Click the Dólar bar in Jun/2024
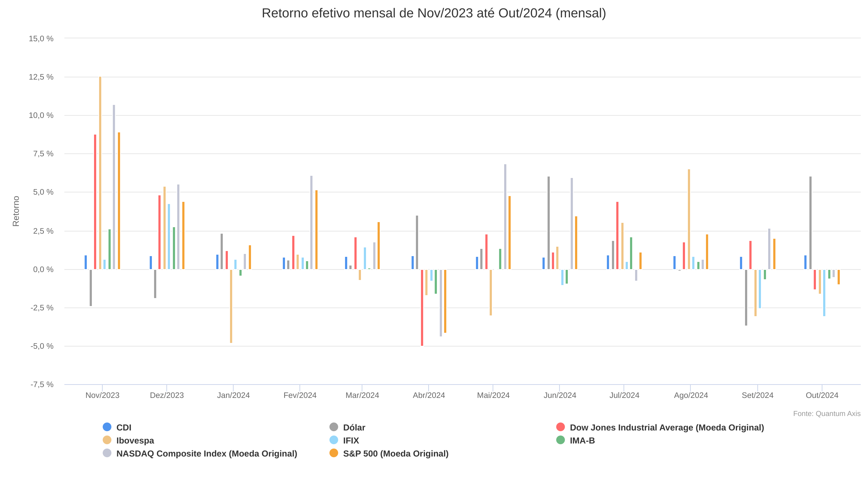This screenshot has width=868, height=484. [549, 223]
